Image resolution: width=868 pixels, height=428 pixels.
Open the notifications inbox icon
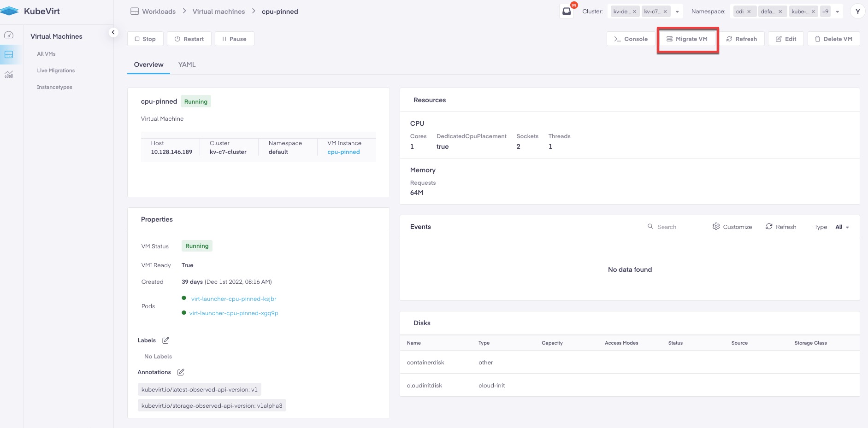[x=567, y=12]
